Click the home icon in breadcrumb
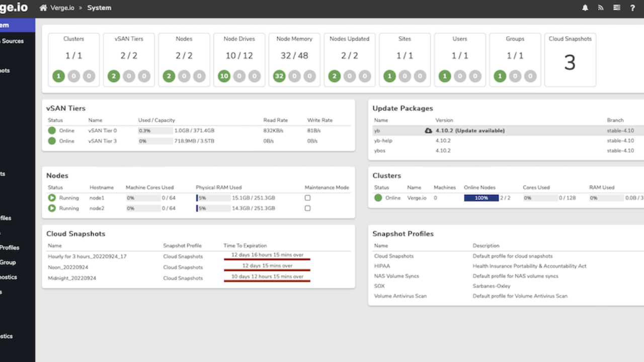644x362 pixels. (x=43, y=8)
